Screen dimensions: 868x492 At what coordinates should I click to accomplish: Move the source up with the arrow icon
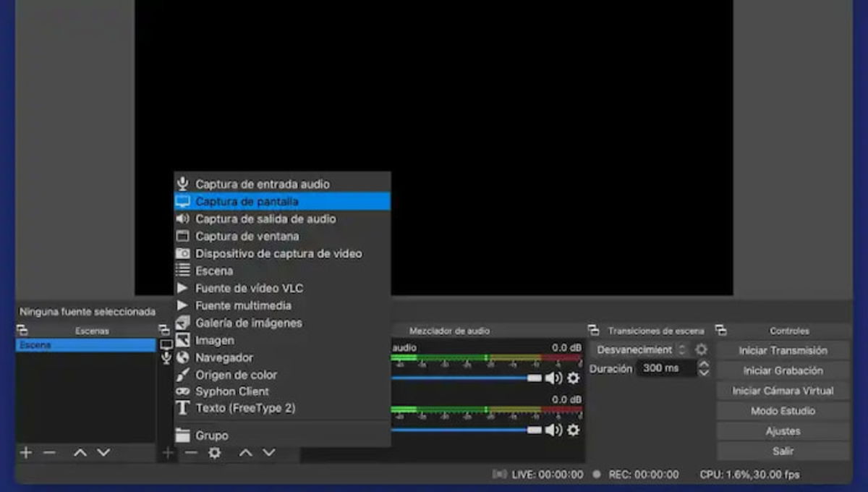click(246, 452)
